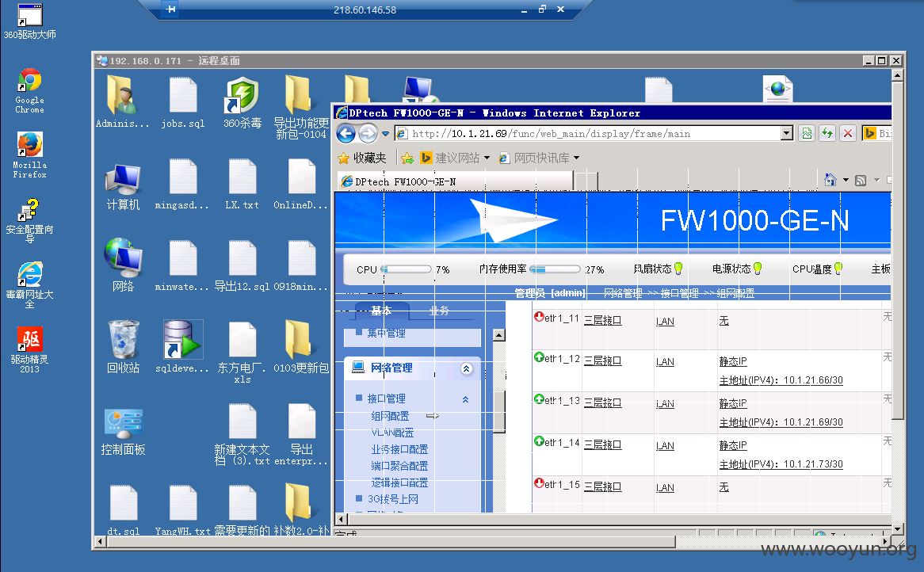The image size is (924, 572).
Task: Open 业务接口配置 in the side menu
Action: click(x=399, y=449)
